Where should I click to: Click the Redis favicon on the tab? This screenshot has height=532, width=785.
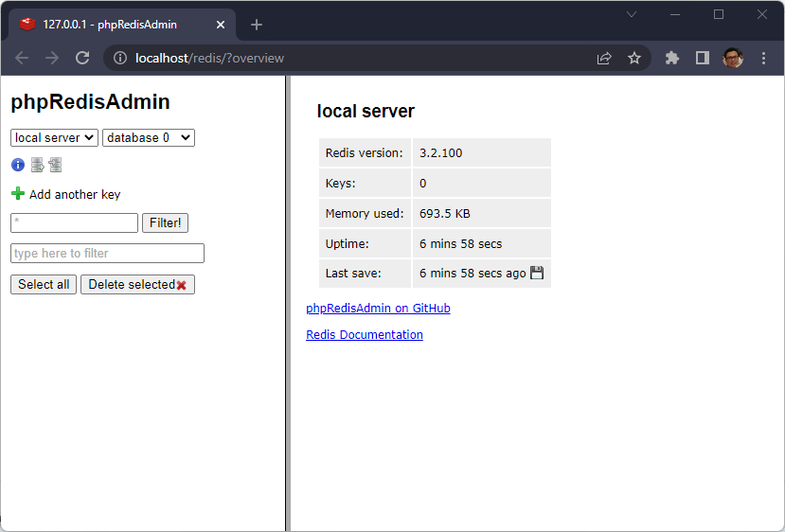tap(27, 24)
